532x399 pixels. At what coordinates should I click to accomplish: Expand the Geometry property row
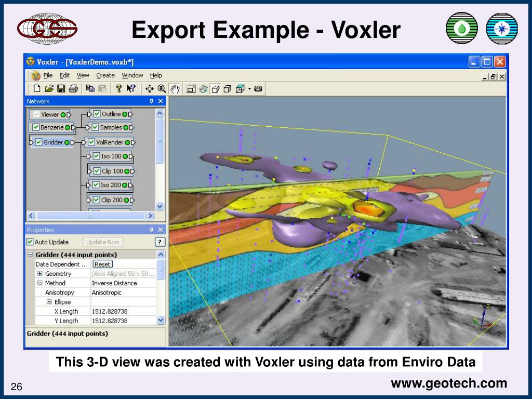[39, 273]
